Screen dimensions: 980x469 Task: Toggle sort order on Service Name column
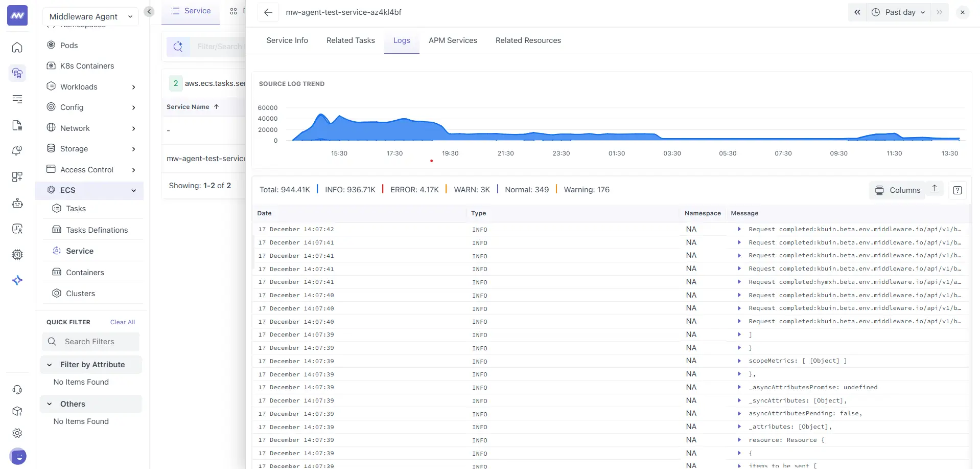(x=215, y=106)
